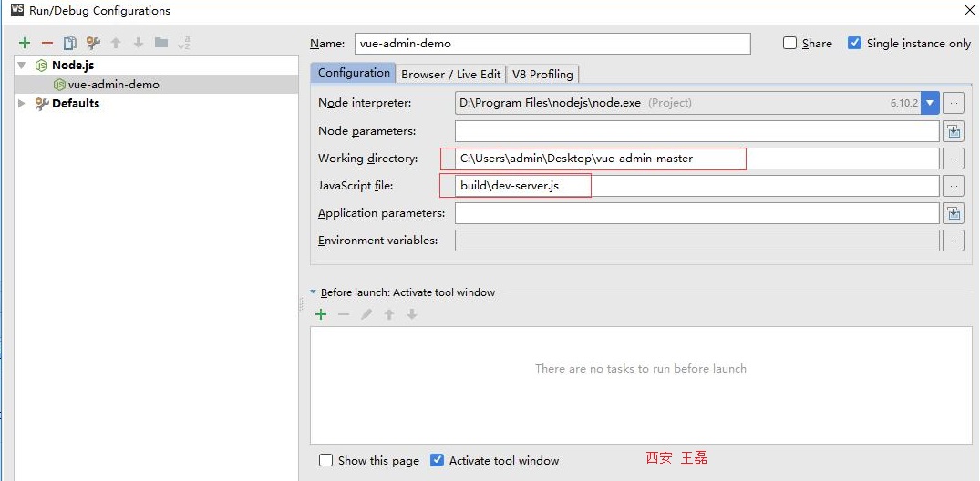Remove configuration using red minus icon
Viewport: 980px width, 481px height.
(x=47, y=43)
